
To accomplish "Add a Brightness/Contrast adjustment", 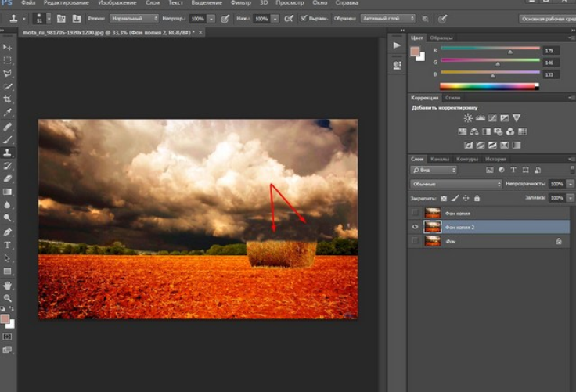I will 468,118.
